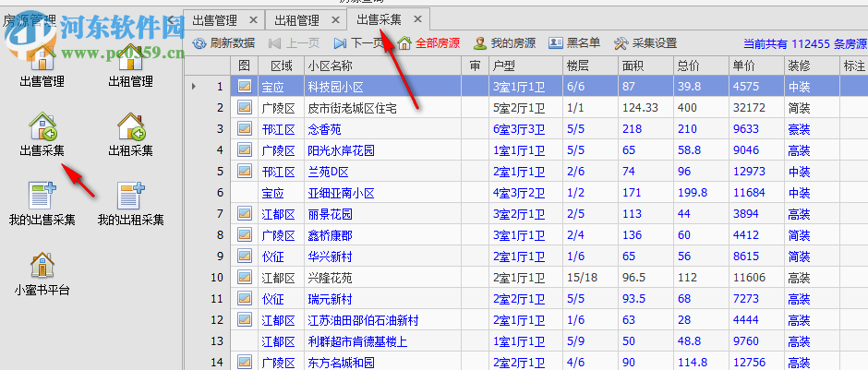This screenshot has width=868, height=370.
Task: Open the 出租采集 sidebar icon
Action: 131,135
